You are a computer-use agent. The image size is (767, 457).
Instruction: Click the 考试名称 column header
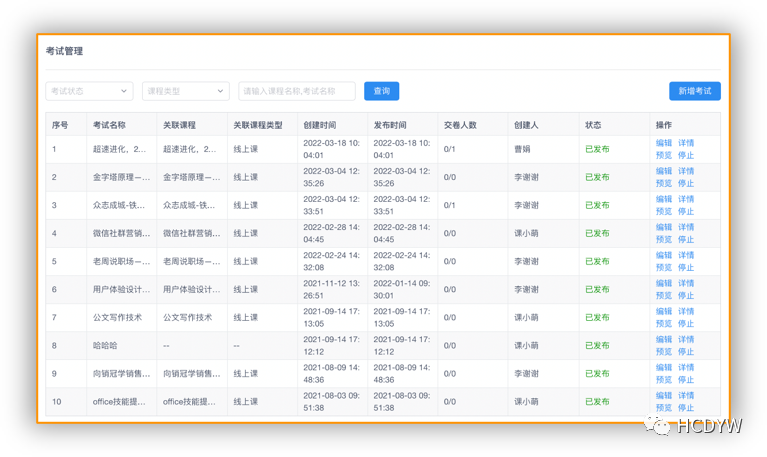pyautogui.click(x=109, y=125)
